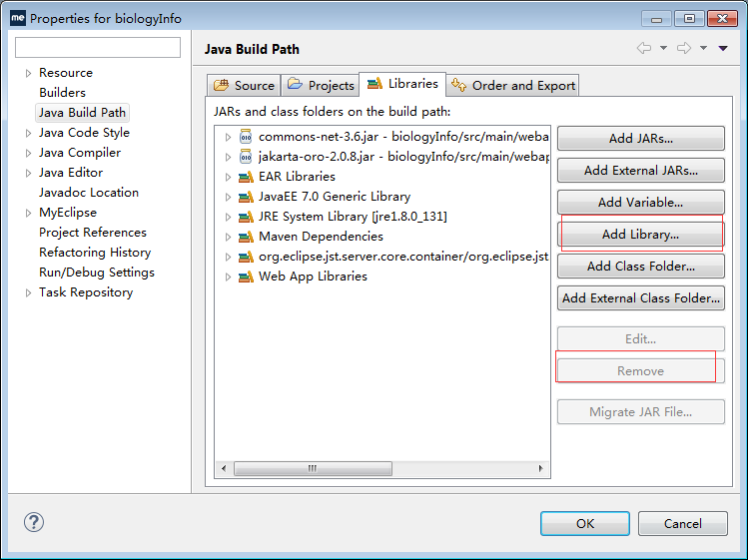This screenshot has height=560, width=748.
Task: Click the EAR Libraries library icon
Action: pyautogui.click(x=246, y=177)
